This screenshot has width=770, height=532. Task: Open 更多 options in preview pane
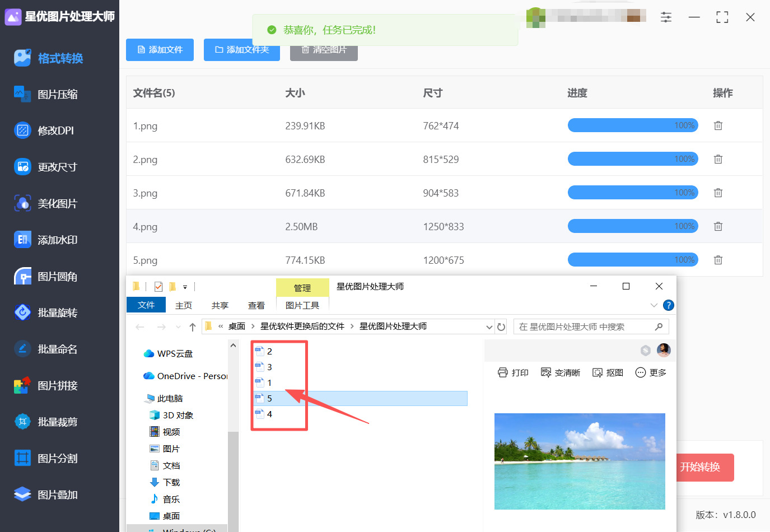[651, 372]
